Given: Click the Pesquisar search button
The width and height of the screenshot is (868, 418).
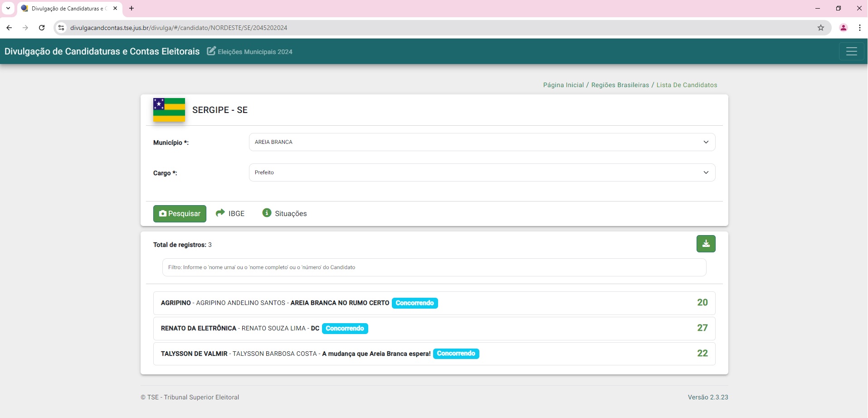Looking at the screenshot, I should tap(180, 214).
